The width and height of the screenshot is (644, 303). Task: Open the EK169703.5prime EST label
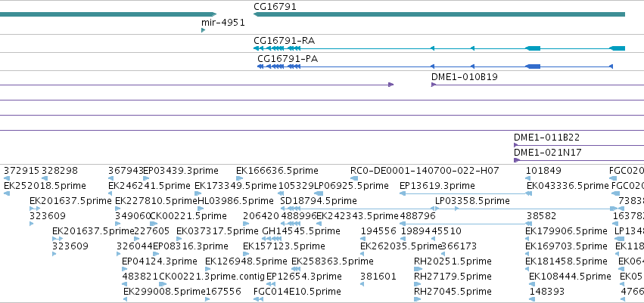click(x=566, y=246)
